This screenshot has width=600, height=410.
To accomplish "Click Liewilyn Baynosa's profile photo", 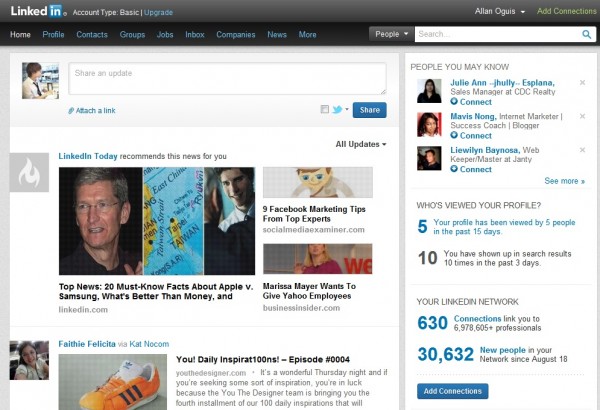I will [x=429, y=158].
